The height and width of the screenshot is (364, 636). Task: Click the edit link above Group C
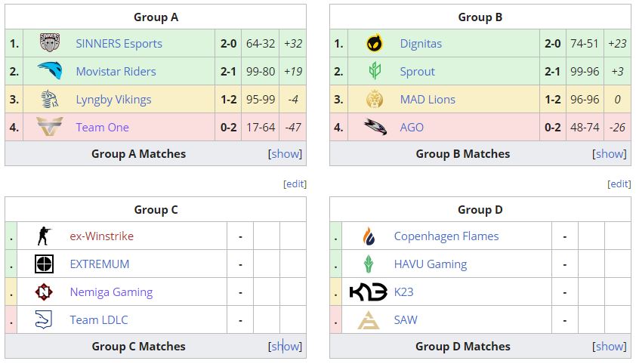coord(295,184)
